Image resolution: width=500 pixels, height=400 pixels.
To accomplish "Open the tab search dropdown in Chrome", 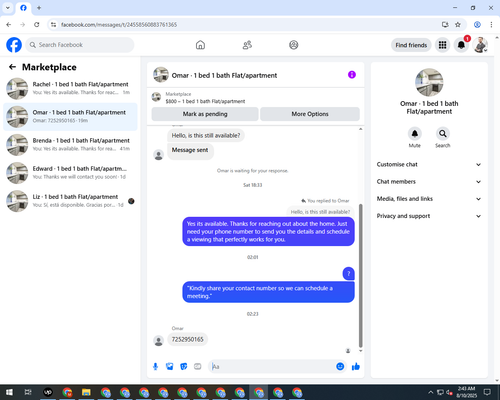I will [x=8, y=8].
